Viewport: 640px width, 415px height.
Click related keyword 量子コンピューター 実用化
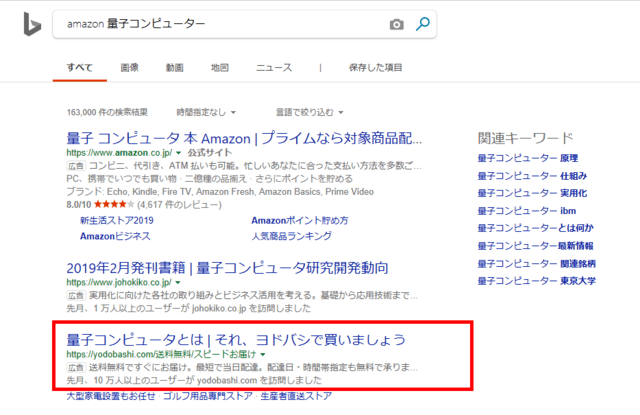click(x=532, y=193)
